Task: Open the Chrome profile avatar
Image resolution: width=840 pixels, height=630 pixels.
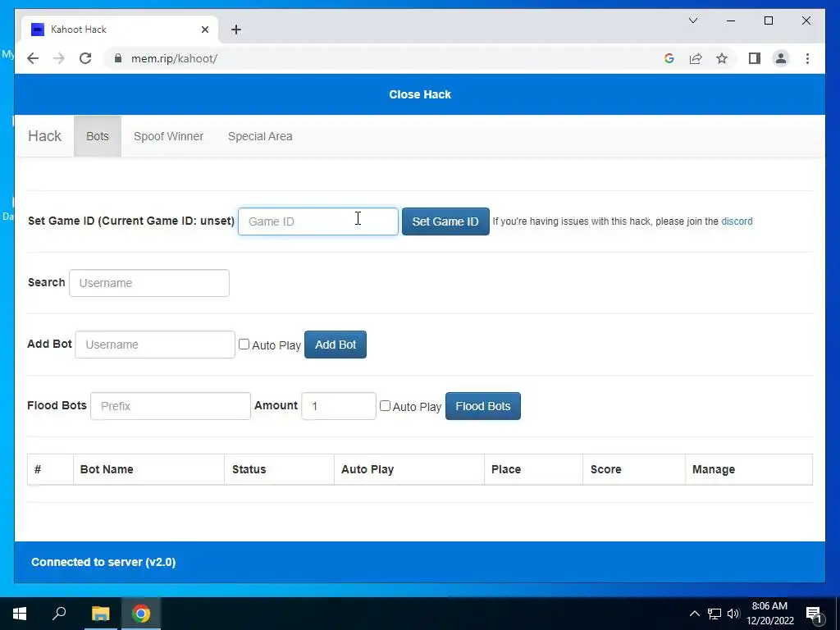Action: coord(781,58)
